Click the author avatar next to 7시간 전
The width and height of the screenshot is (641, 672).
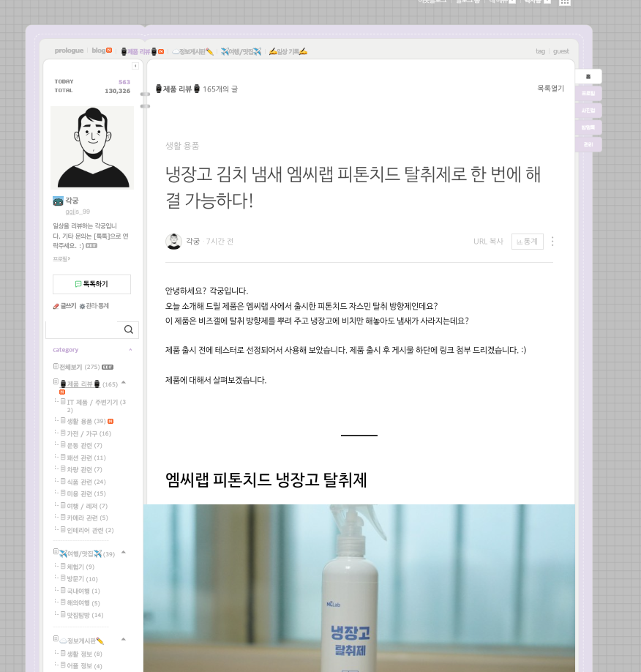click(x=173, y=242)
